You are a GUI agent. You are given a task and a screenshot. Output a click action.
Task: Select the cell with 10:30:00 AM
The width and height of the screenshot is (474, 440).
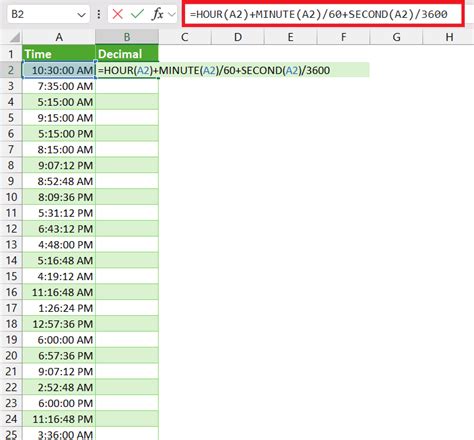pyautogui.click(x=59, y=70)
